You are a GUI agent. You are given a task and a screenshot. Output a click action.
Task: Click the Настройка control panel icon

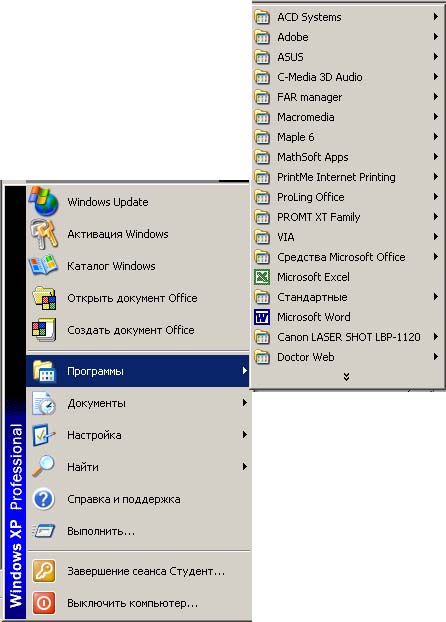[x=43, y=435]
